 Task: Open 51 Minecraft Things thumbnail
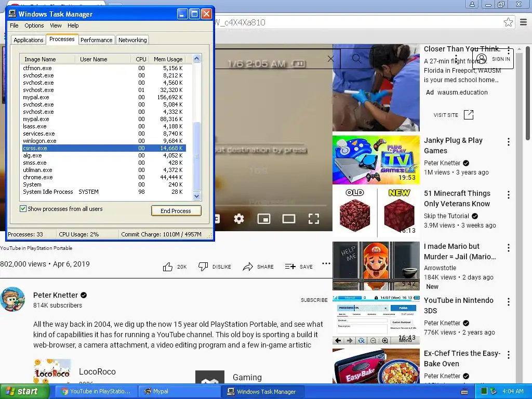point(376,212)
